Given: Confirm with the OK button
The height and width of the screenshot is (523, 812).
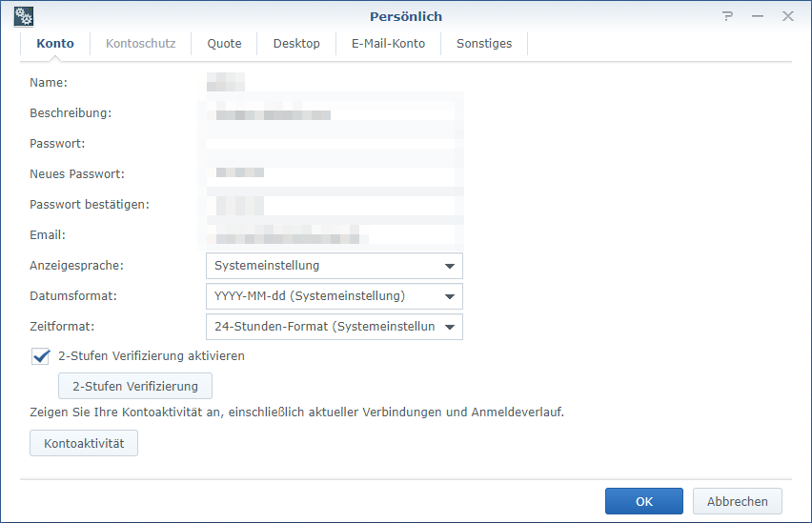Looking at the screenshot, I should [644, 501].
